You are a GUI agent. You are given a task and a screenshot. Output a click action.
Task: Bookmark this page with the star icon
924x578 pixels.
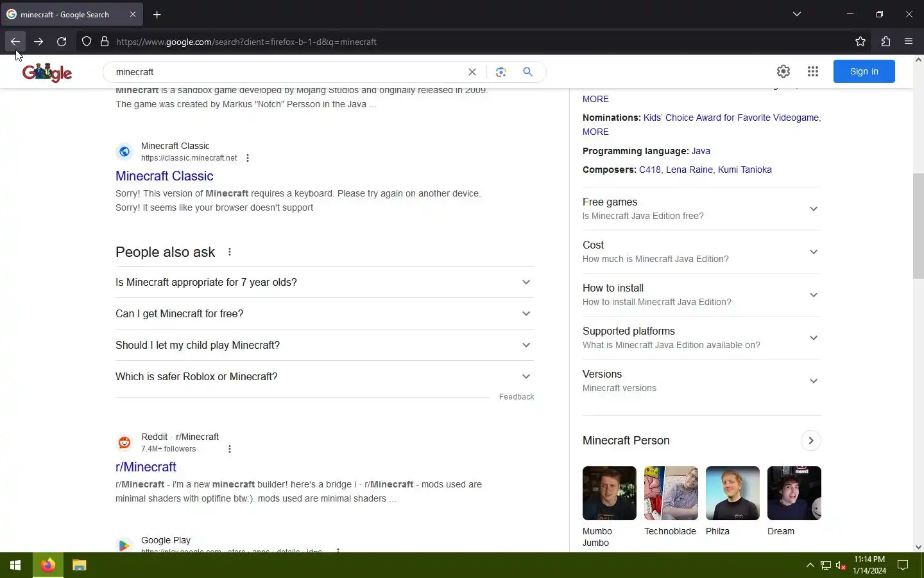click(860, 42)
